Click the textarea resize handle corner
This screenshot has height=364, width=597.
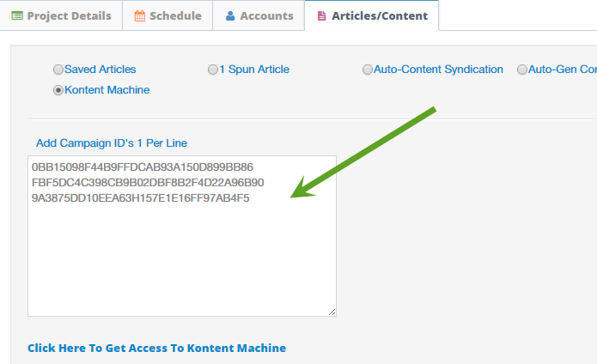click(x=332, y=312)
